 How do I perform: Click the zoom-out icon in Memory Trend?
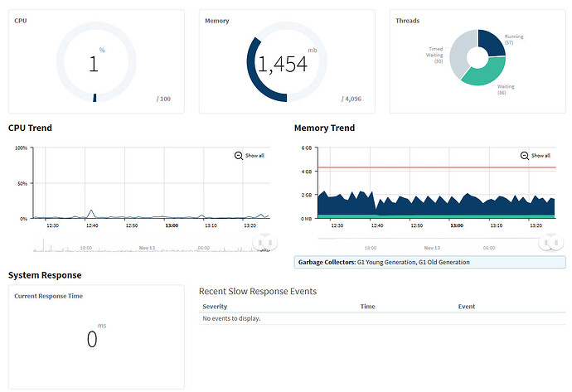[524, 156]
